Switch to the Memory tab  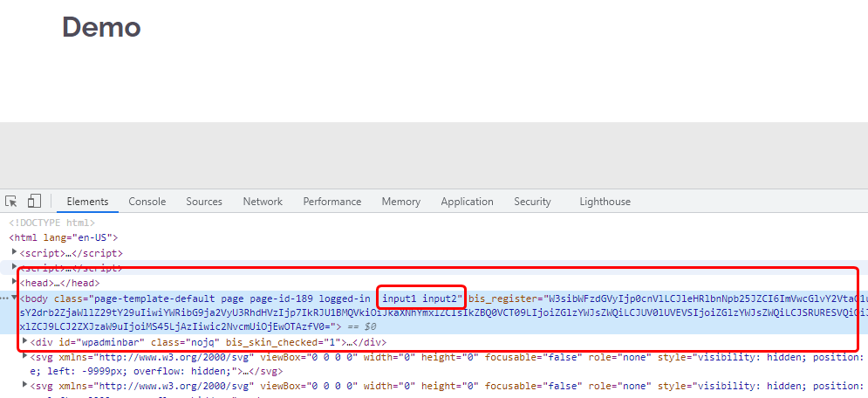(400, 202)
